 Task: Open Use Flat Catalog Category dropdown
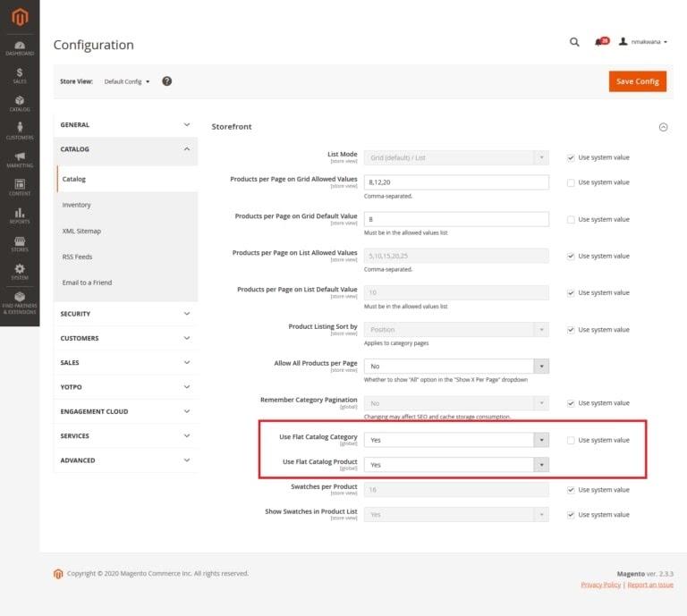pyautogui.click(x=456, y=440)
